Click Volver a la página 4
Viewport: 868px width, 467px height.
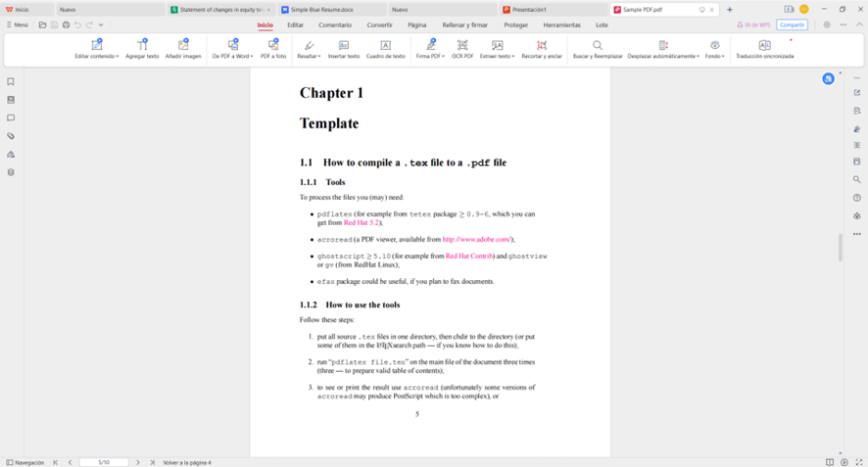click(x=187, y=462)
